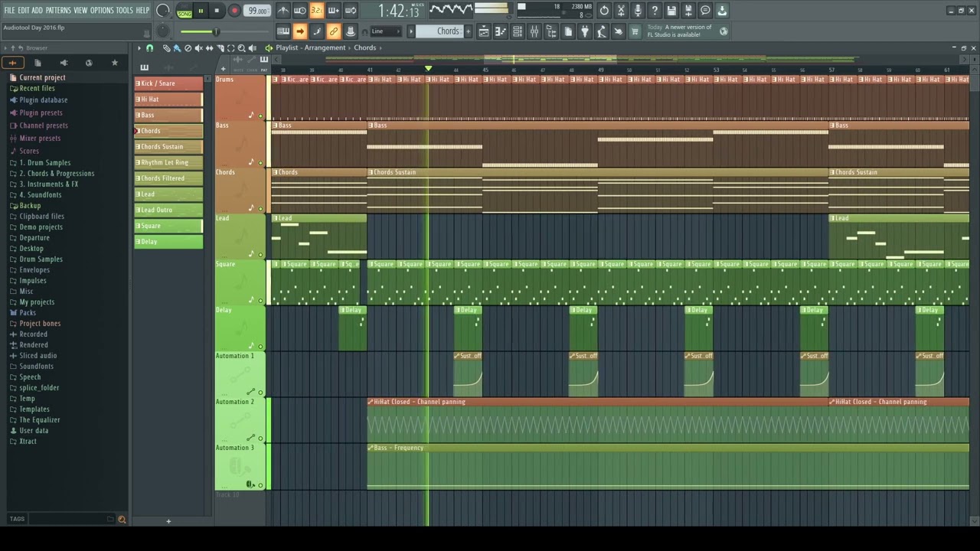Viewport: 980px width, 551px height.
Task: Open the plugin picker plug icon
Action: coord(585,31)
